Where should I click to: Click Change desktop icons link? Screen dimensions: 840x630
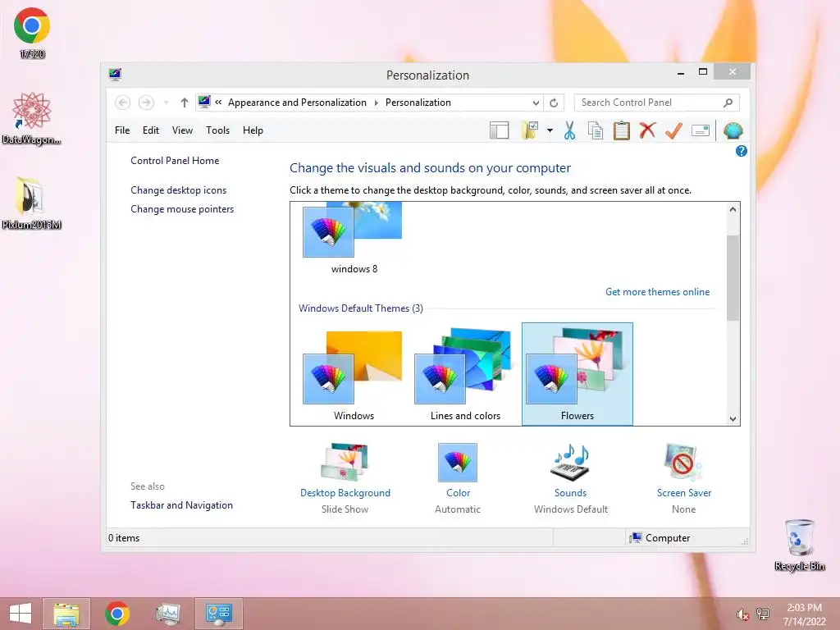(x=178, y=190)
